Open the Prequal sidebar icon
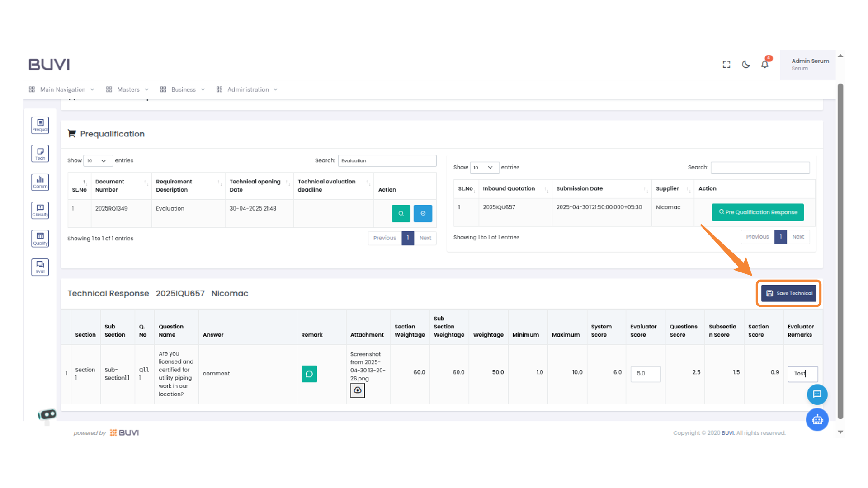The height and width of the screenshot is (488, 868). click(40, 125)
